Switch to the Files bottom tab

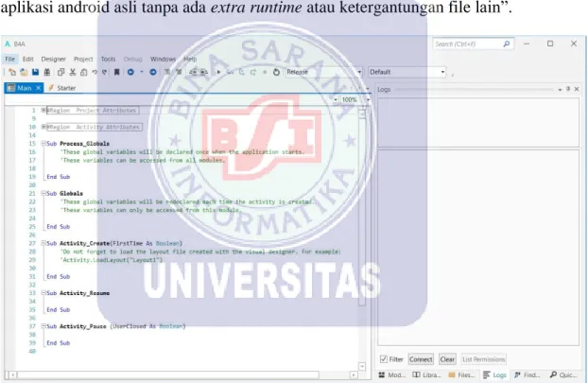(461, 374)
